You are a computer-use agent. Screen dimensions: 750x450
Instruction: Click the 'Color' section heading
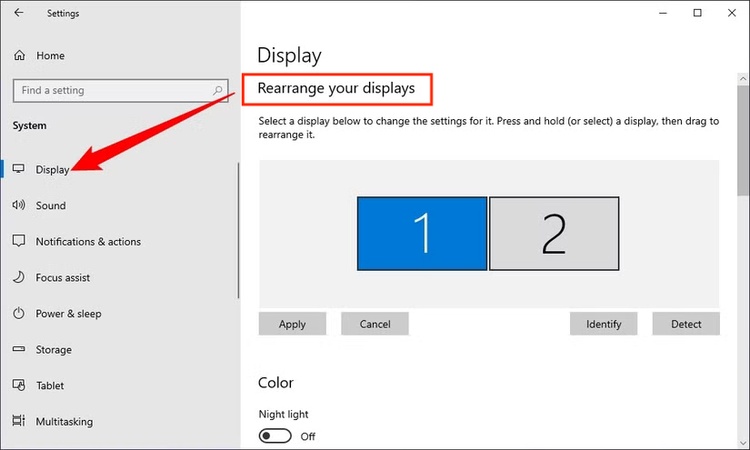click(276, 383)
